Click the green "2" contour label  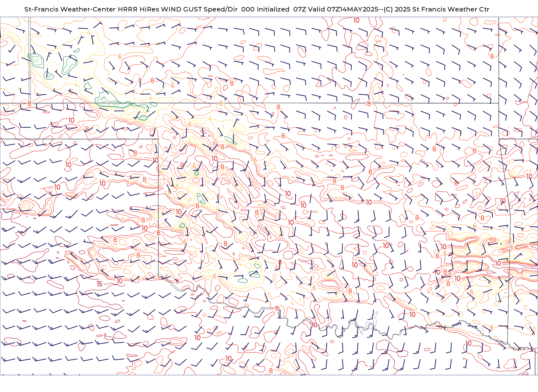pyautogui.click(x=148, y=109)
